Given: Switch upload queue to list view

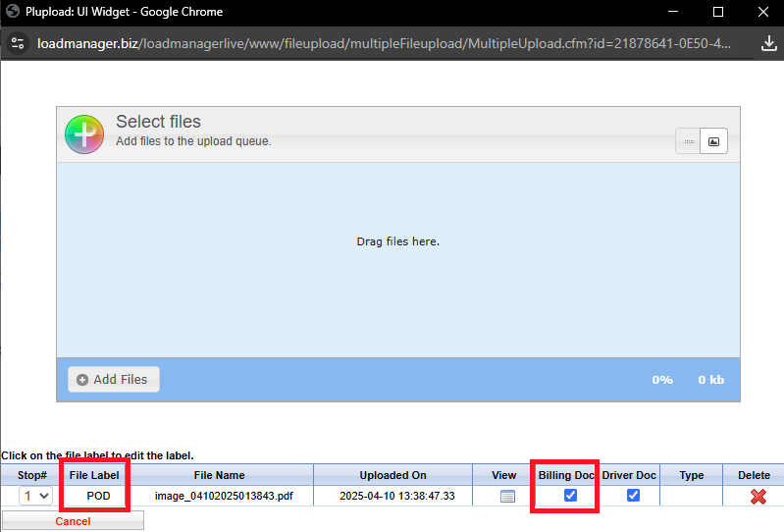Looking at the screenshot, I should pyautogui.click(x=689, y=141).
